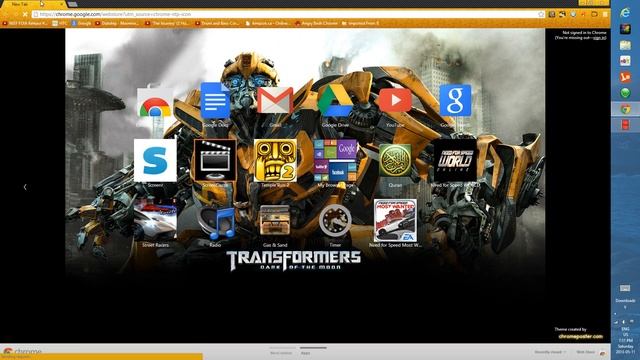
Task: Open the Google Drive app
Action: pos(335,101)
